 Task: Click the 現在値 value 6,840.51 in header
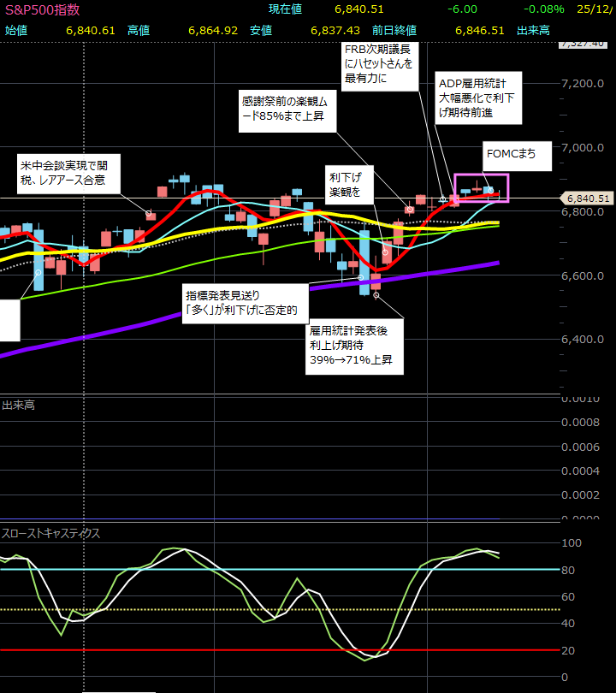point(358,9)
